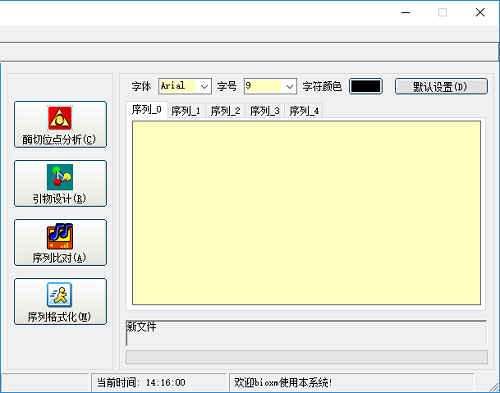Expand the 字体 font dropdown arrow
This screenshot has width=500, height=393.
click(204, 87)
